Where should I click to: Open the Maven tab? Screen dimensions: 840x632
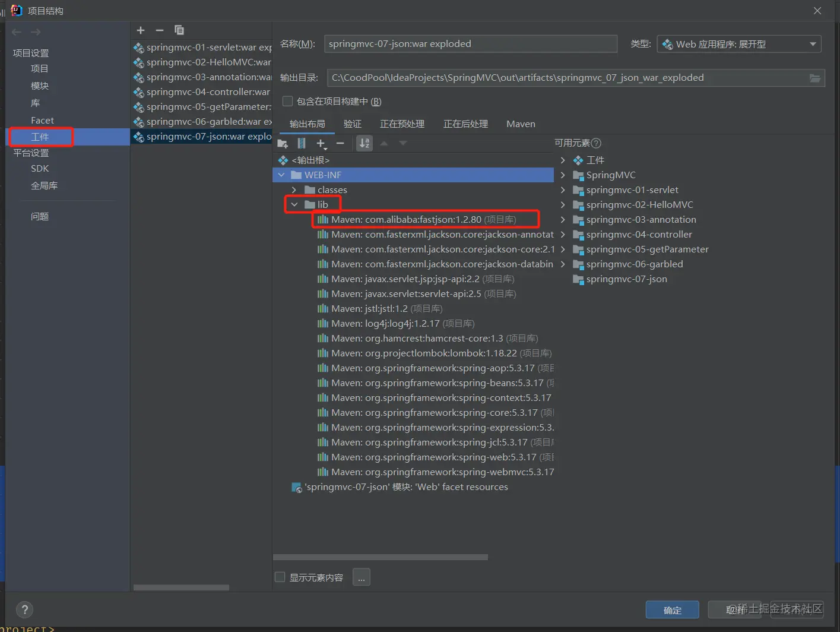pyautogui.click(x=521, y=124)
